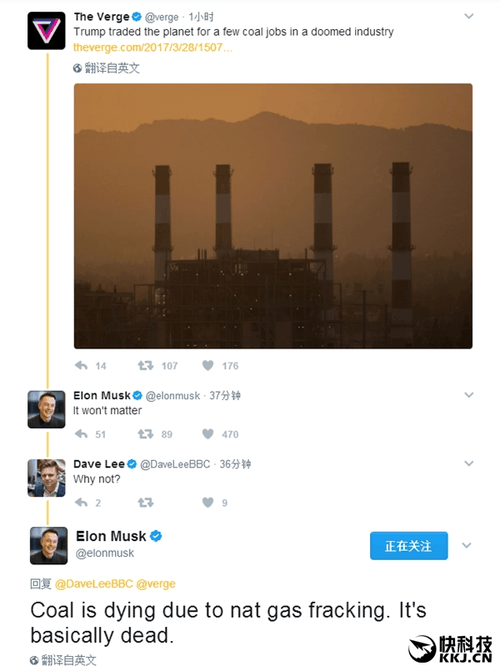Reply to The Verge tweet
Image resolution: width=500 pixels, height=671 pixels.
[x=81, y=365]
